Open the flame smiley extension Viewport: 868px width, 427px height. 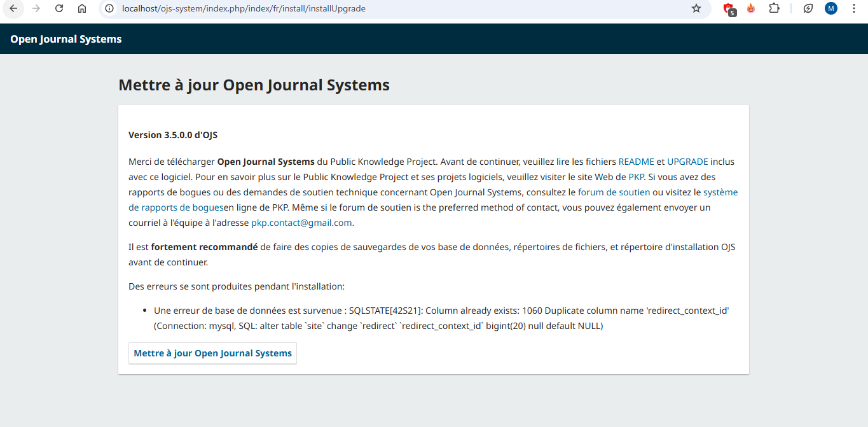pos(751,8)
